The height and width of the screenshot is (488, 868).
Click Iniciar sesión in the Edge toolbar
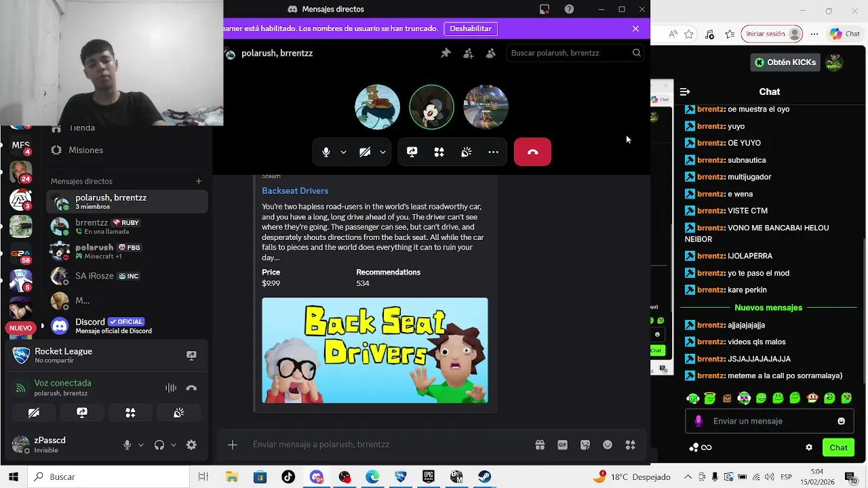coord(772,34)
